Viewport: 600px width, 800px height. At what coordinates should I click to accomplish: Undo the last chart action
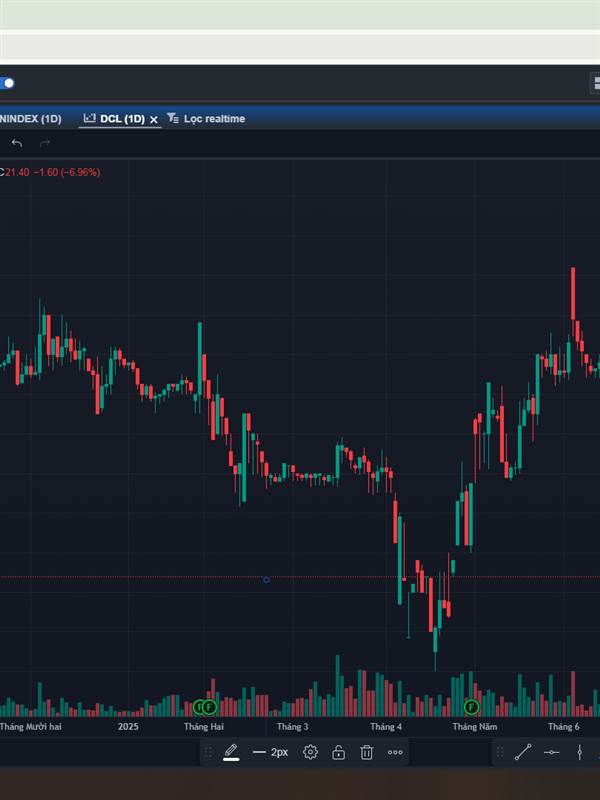click(17, 143)
